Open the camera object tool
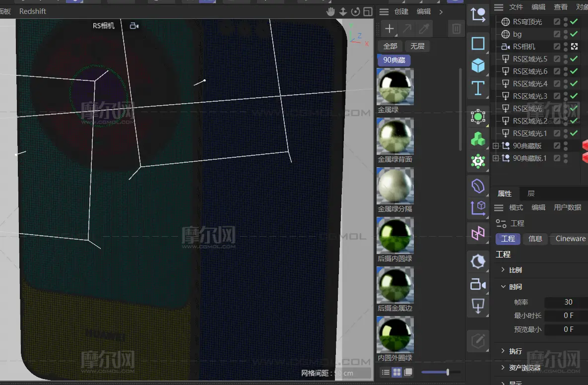 pos(478,284)
